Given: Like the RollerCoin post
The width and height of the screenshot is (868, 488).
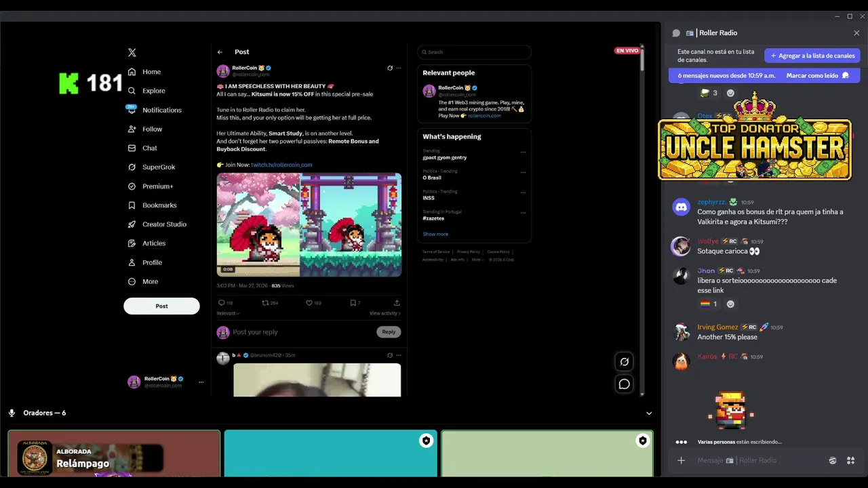Looking at the screenshot, I should (309, 303).
